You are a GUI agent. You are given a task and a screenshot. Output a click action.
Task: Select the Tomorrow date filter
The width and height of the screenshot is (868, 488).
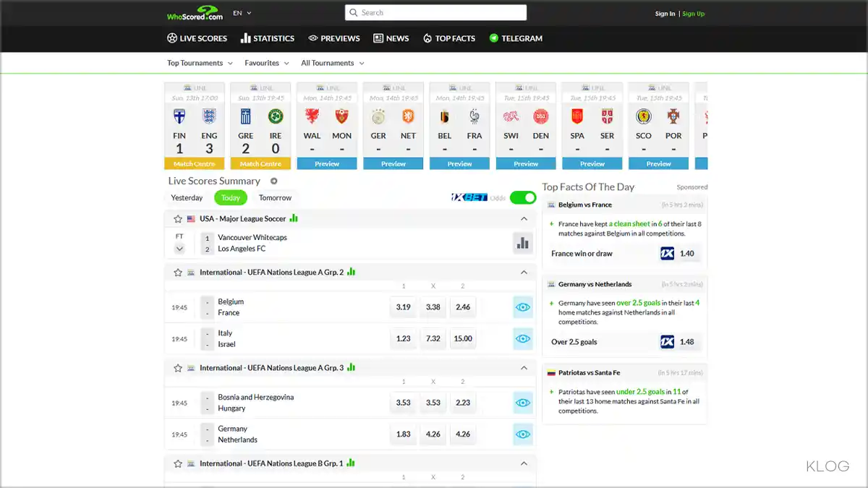pos(275,198)
